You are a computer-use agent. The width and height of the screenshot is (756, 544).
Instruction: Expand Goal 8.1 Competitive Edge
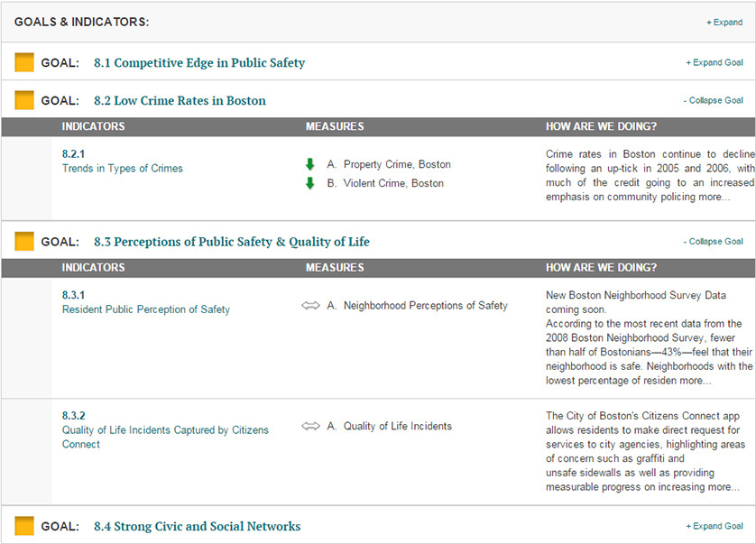click(x=715, y=63)
